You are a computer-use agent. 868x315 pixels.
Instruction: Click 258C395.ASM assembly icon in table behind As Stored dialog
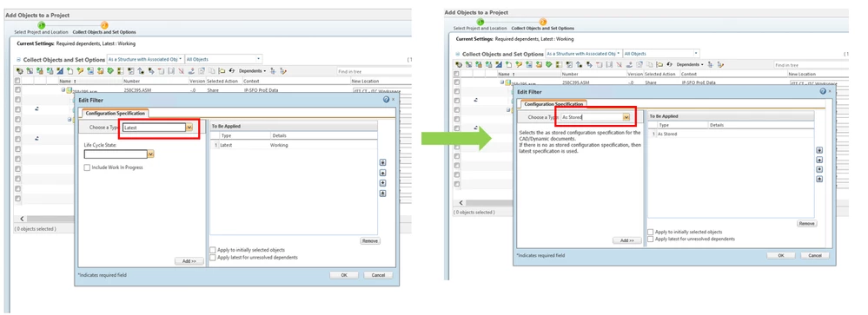click(507, 82)
